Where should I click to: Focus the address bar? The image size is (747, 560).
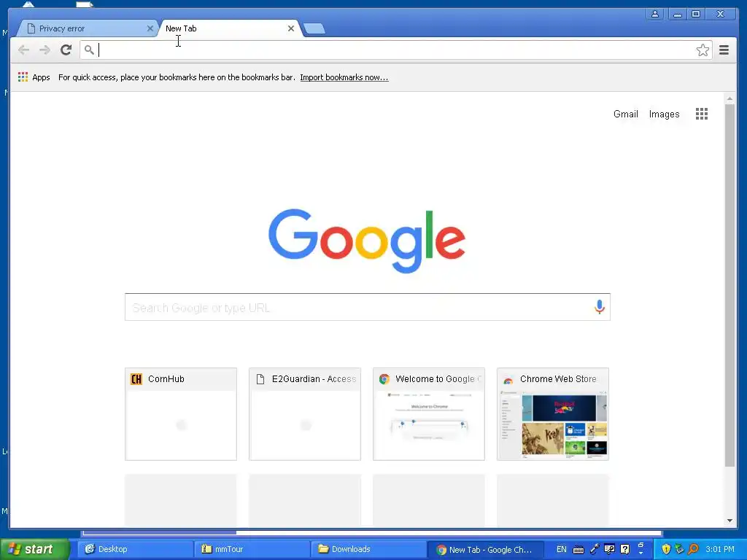[x=395, y=50]
